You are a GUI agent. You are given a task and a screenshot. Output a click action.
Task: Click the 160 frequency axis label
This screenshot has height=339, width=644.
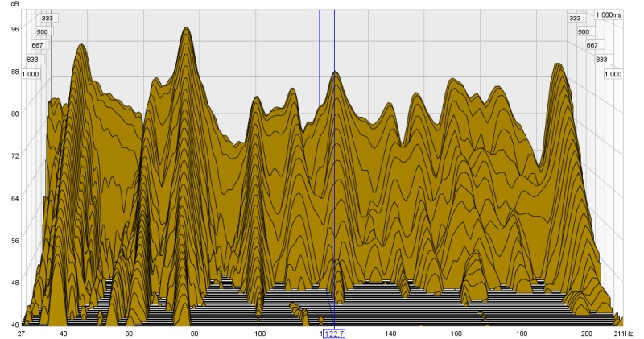[456, 333]
